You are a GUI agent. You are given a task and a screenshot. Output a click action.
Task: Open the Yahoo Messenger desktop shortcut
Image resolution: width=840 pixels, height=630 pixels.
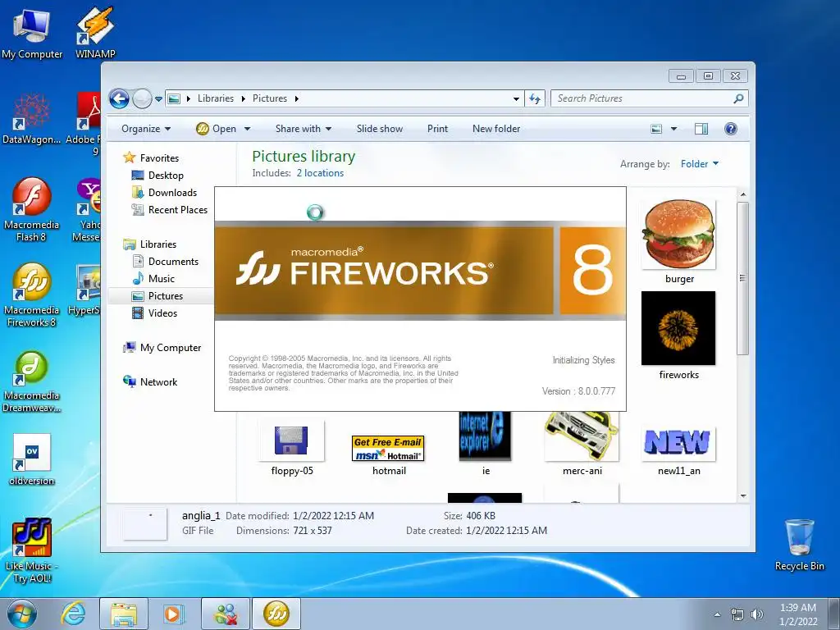[87, 209]
